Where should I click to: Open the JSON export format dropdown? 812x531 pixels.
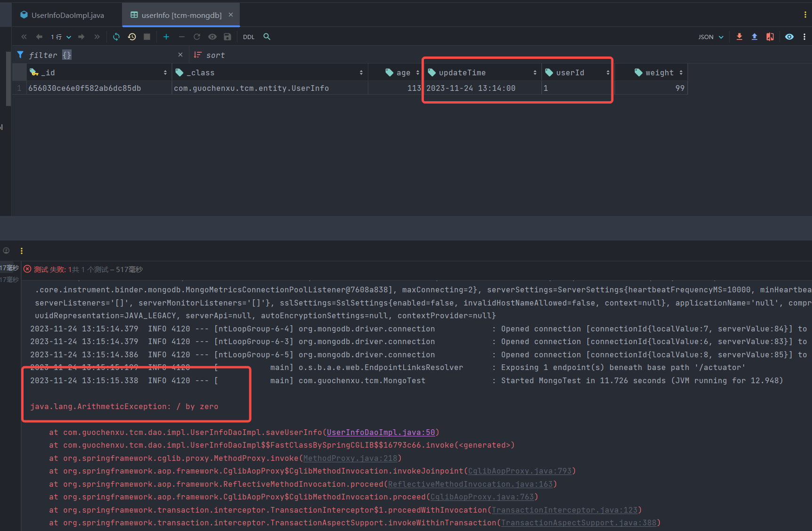coord(711,37)
